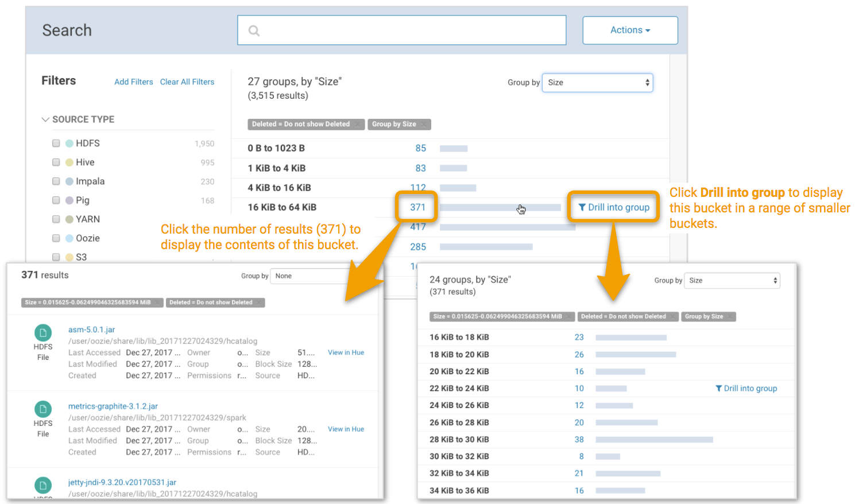Click the 371 results count
This screenshot has height=504, width=855.
[x=417, y=207]
